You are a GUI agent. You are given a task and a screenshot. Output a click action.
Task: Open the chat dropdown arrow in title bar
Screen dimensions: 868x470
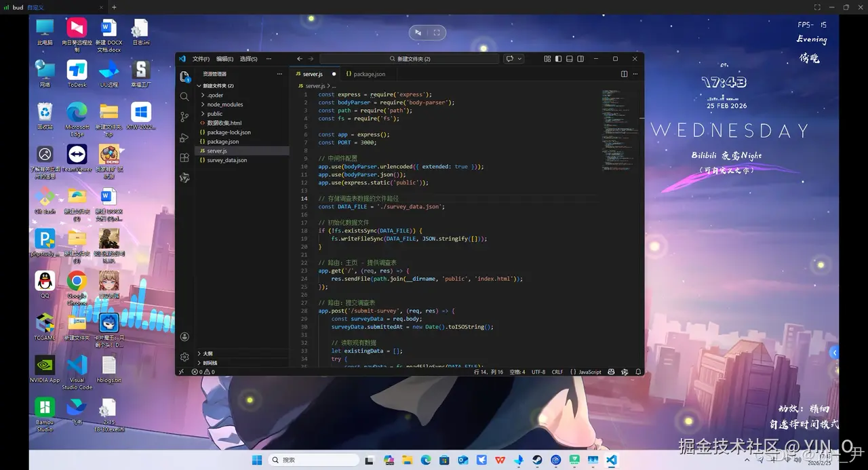tap(520, 59)
